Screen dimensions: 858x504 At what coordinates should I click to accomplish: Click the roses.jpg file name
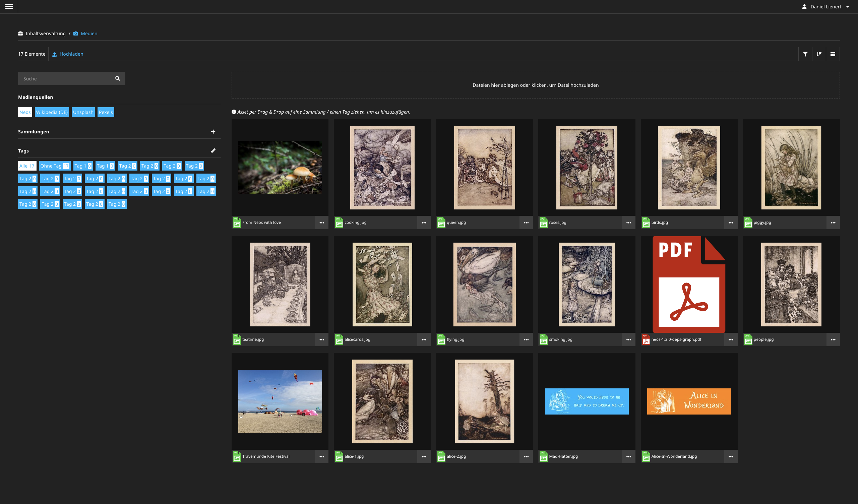(558, 223)
